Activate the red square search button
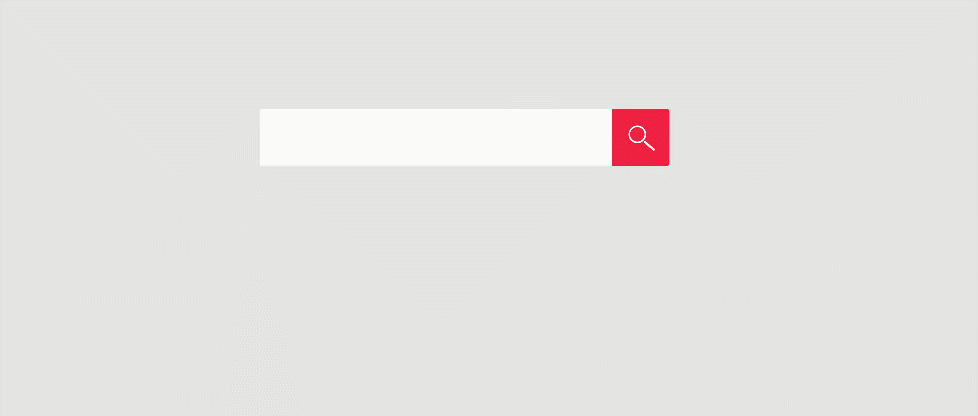This screenshot has width=978, height=416. click(641, 137)
